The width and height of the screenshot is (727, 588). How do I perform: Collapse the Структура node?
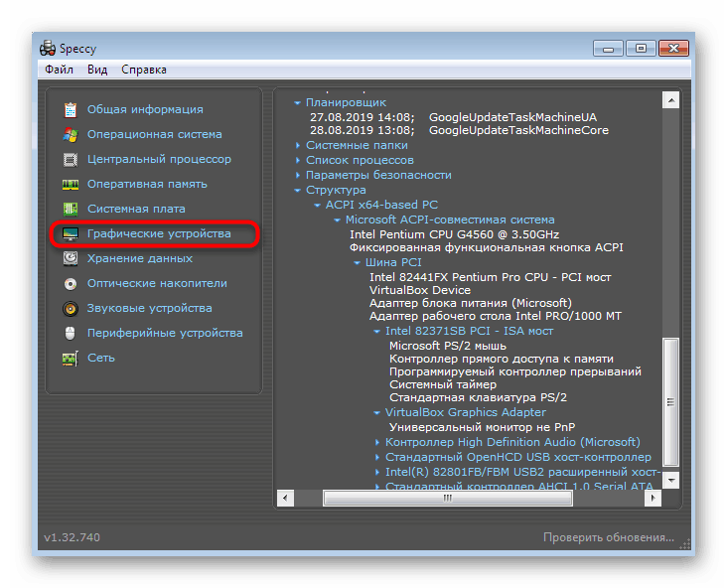pyautogui.click(x=297, y=190)
